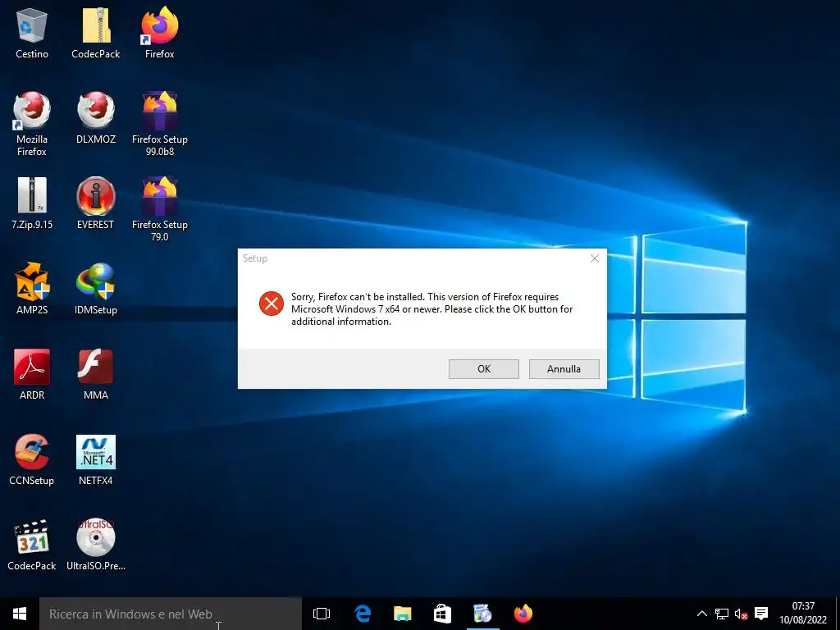
Task: Select the Firefox shortcut on desktop
Action: pos(160,33)
